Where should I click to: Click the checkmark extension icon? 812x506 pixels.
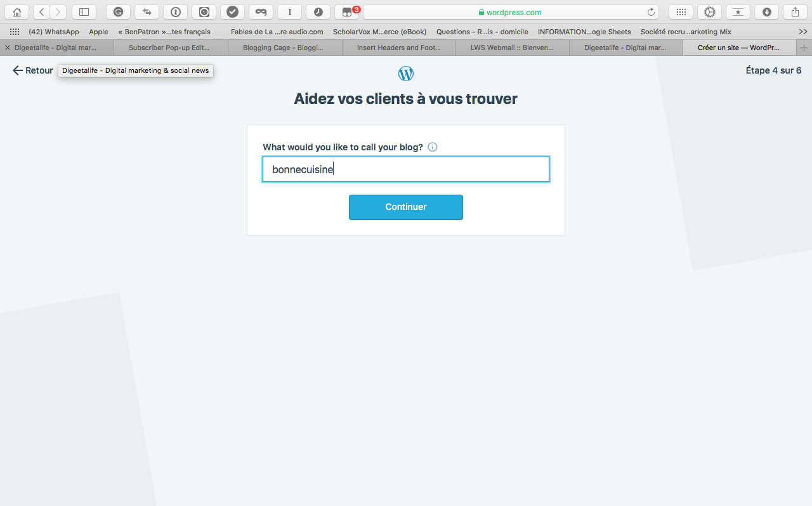tap(232, 12)
